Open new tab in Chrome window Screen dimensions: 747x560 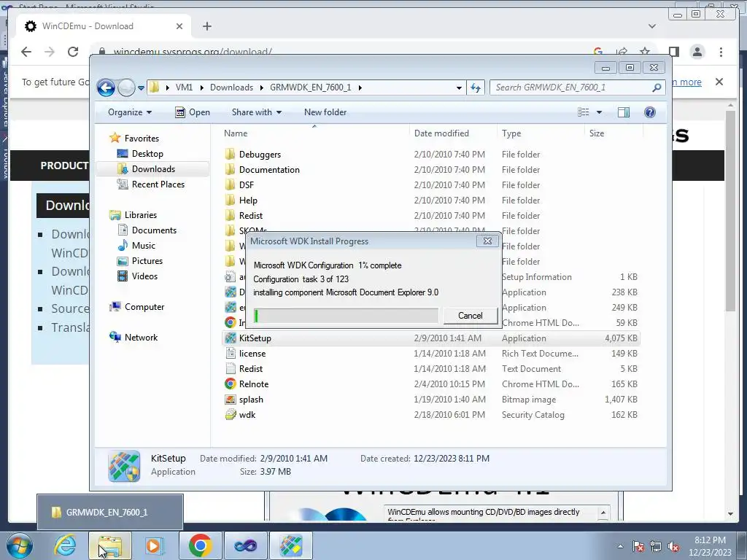(x=206, y=26)
